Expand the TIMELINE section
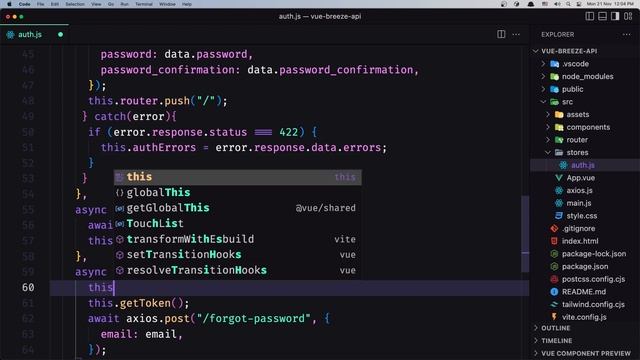Image resolution: width=640 pixels, height=360 pixels. tap(536, 340)
